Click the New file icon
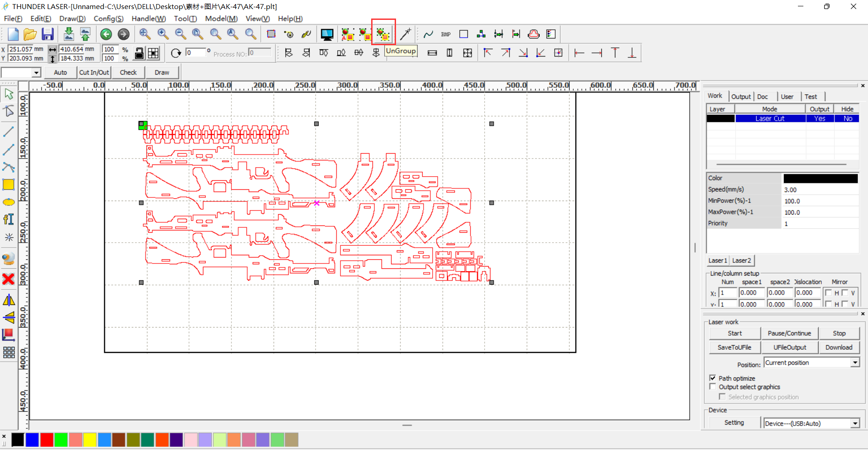 tap(13, 34)
